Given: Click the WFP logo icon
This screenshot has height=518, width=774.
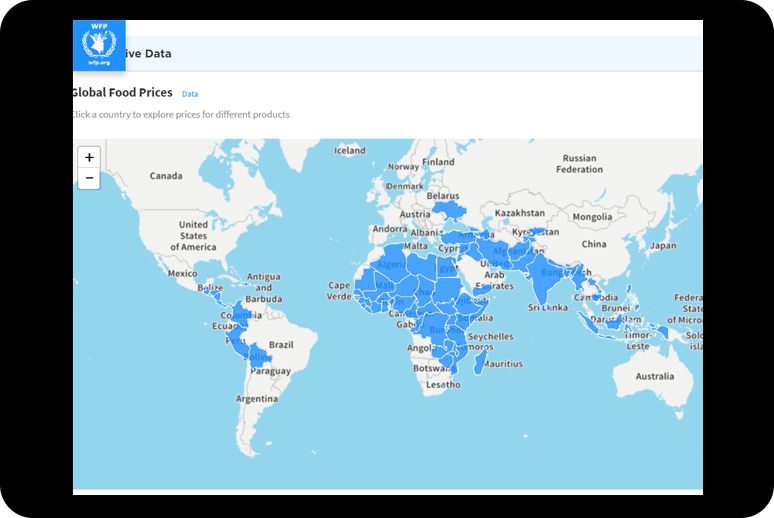Looking at the screenshot, I should click(99, 45).
